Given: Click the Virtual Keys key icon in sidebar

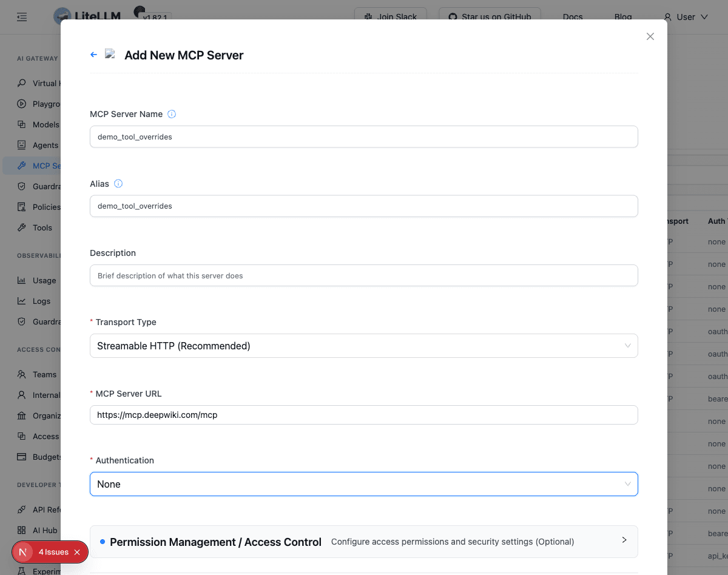Looking at the screenshot, I should (22, 83).
